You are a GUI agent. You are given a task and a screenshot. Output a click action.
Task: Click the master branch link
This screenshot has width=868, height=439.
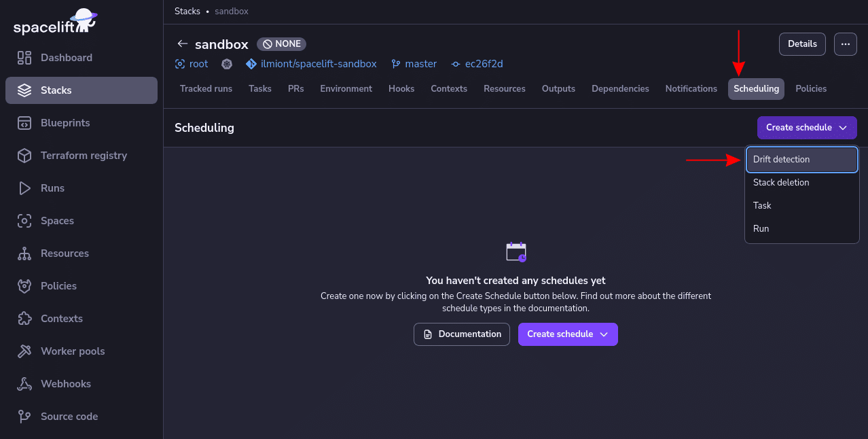[x=421, y=64]
